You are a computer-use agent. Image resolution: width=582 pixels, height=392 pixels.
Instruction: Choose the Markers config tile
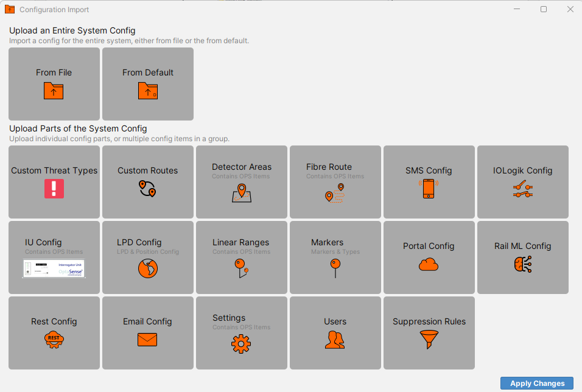[335, 257]
